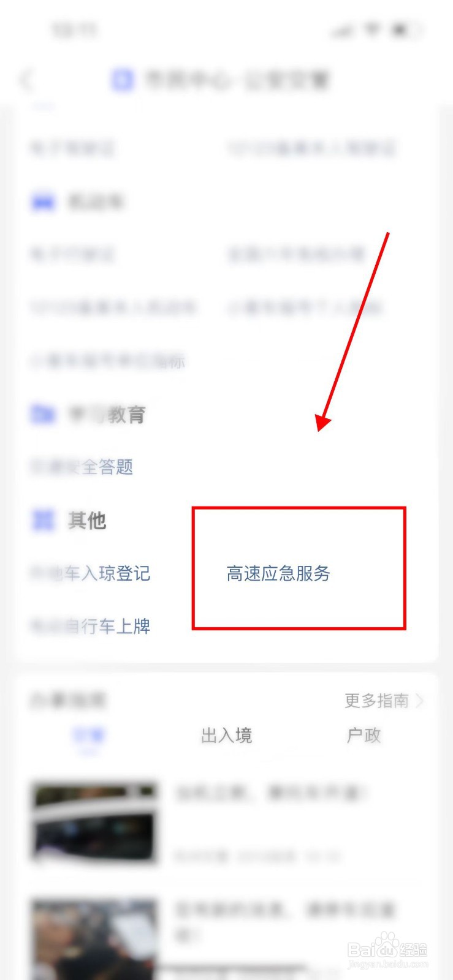Tap the signal strength icon in status bar
Viewport: 453px width, 980px height.
pos(342,29)
